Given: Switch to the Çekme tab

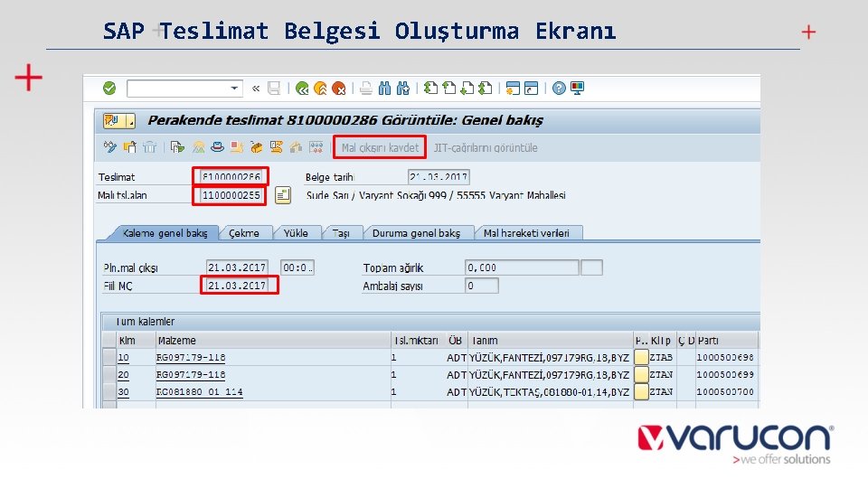Looking at the screenshot, I should [x=243, y=233].
